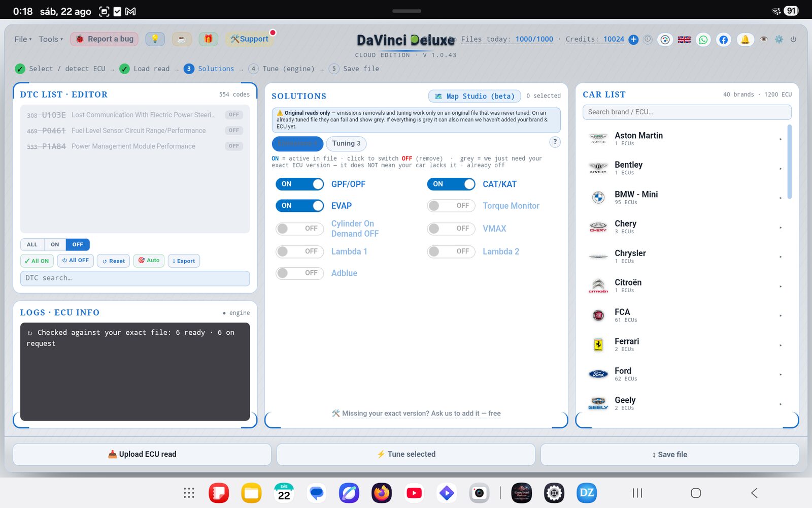The height and width of the screenshot is (508, 812).
Task: Open the Tools dropdown menu
Action: point(51,39)
